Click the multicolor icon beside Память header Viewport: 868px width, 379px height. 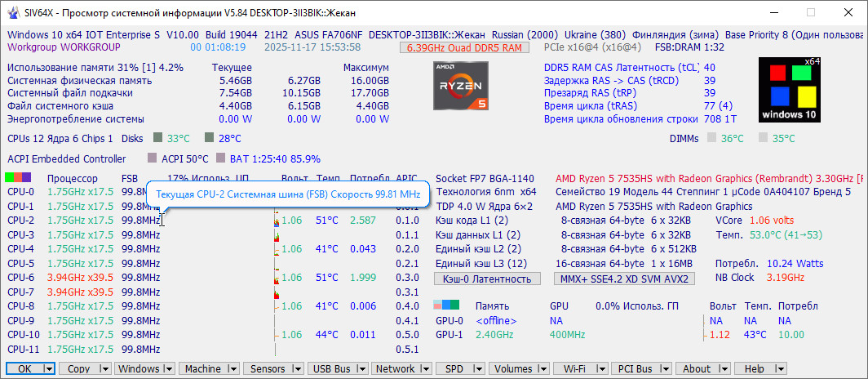click(x=447, y=306)
